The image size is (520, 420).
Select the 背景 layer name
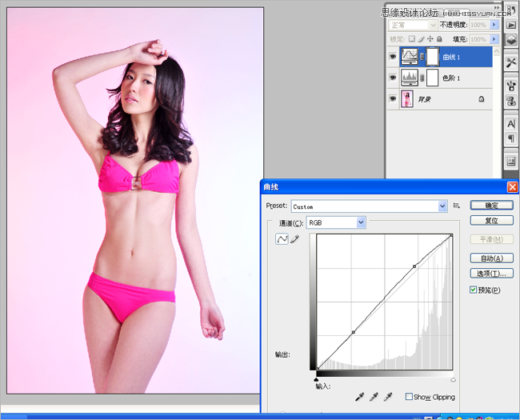424,99
